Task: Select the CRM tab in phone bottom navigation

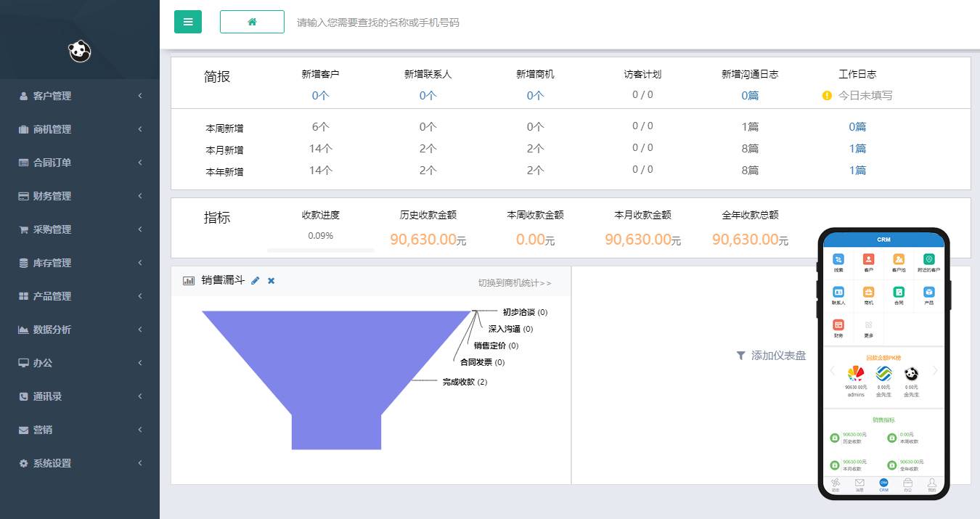Action: tap(884, 481)
